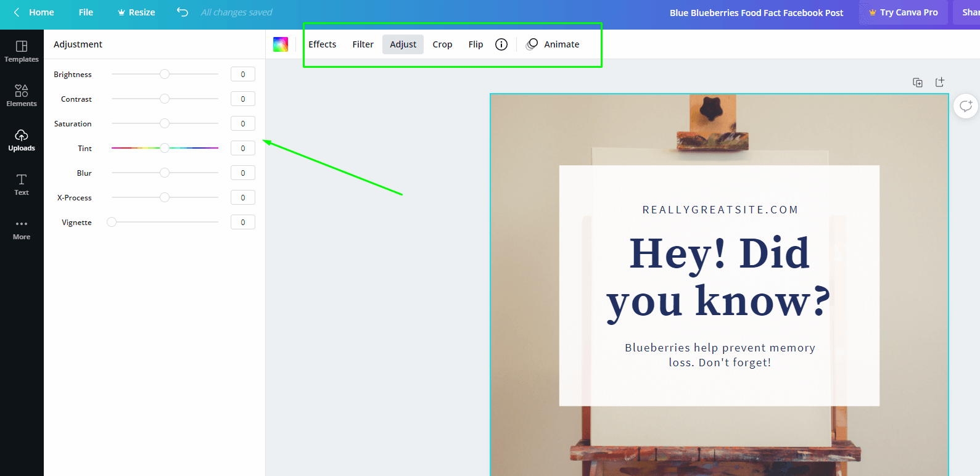
Task: Click the Tint value input field
Action: point(243,148)
